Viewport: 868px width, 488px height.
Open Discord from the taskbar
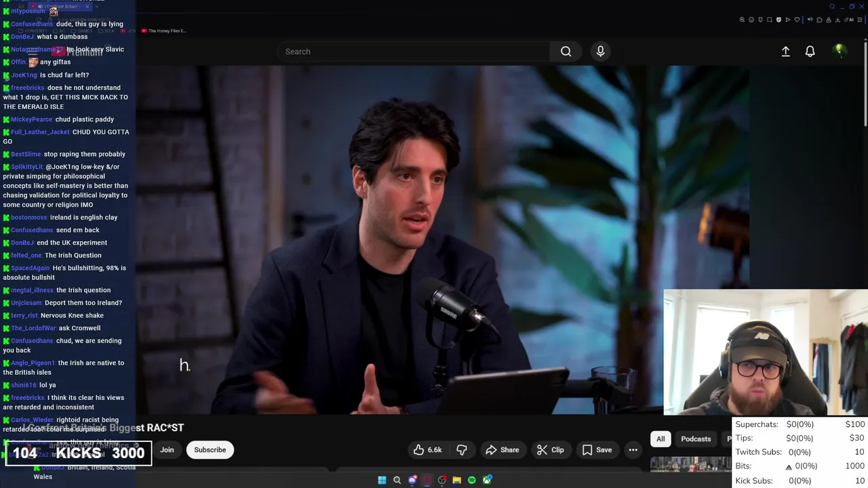pos(412,480)
